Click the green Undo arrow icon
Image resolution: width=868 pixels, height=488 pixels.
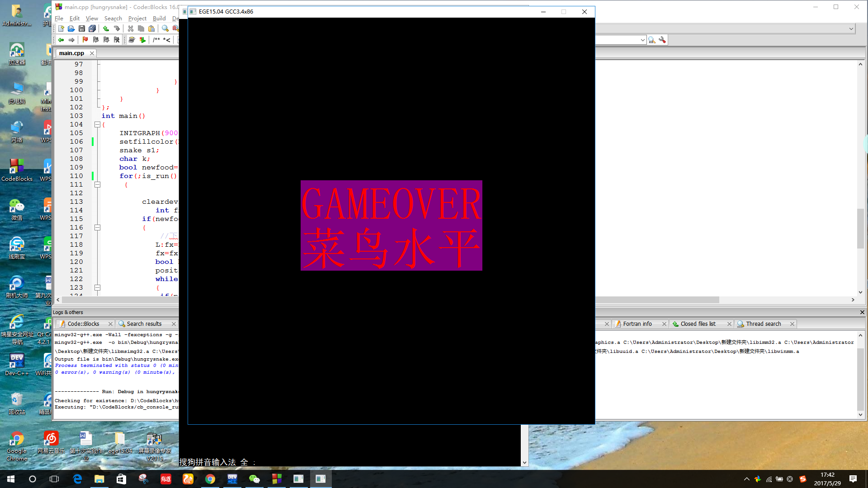[106, 28]
